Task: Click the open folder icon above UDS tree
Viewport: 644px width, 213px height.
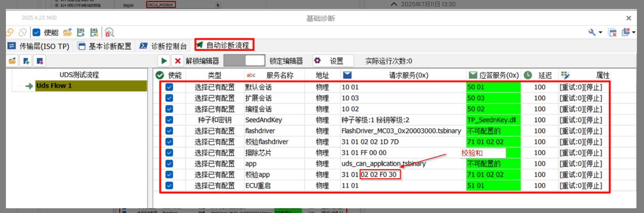Action: click(x=12, y=61)
